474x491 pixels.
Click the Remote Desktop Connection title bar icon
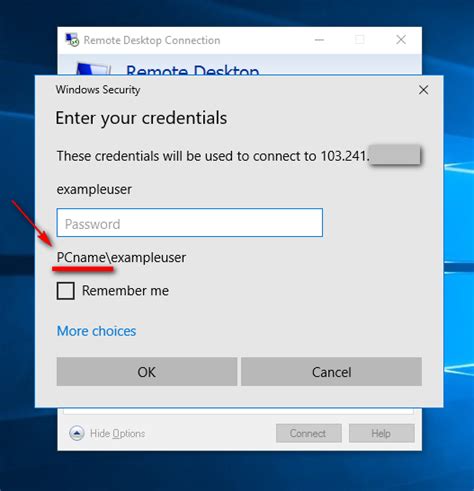coord(72,40)
